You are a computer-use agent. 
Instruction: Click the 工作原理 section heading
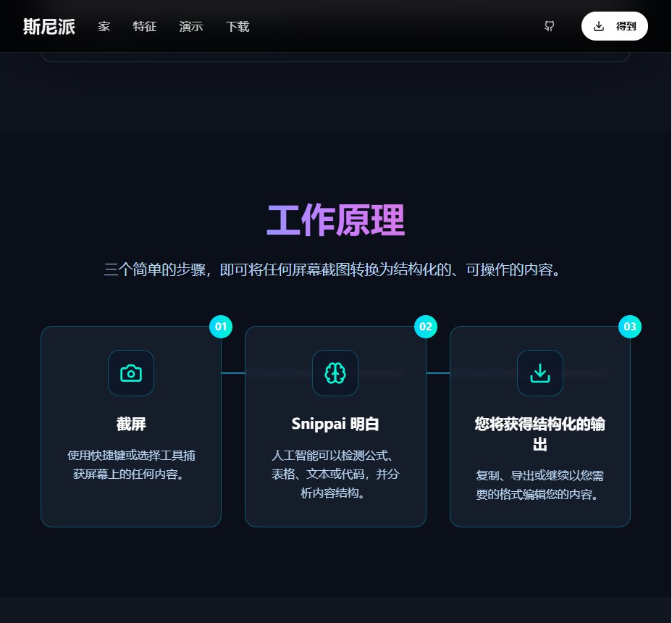pos(335,220)
